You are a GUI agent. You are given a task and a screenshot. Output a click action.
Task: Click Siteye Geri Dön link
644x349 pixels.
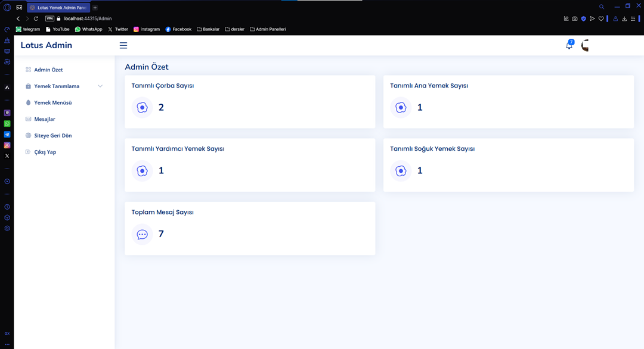pyautogui.click(x=52, y=136)
